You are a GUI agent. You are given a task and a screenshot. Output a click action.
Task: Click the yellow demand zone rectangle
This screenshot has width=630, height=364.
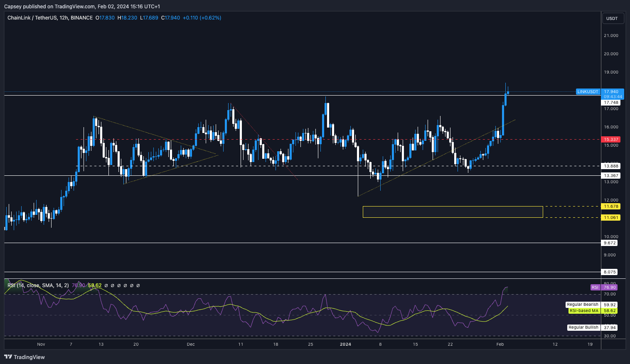[x=453, y=212]
